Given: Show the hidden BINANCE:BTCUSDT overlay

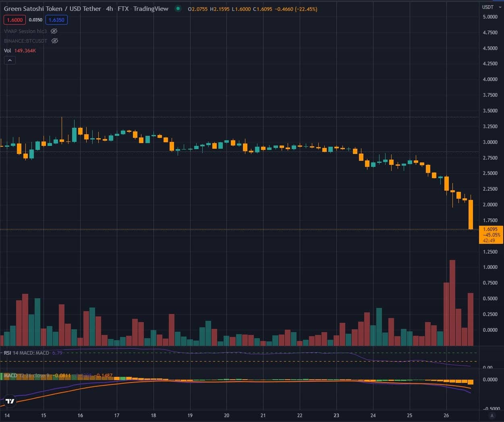Looking at the screenshot, I should (x=55, y=41).
